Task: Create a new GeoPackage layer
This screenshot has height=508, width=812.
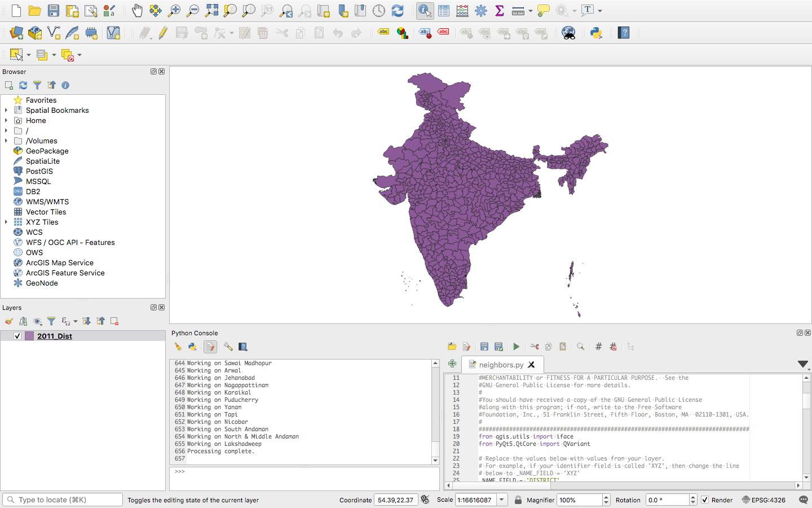Action: pos(35,33)
